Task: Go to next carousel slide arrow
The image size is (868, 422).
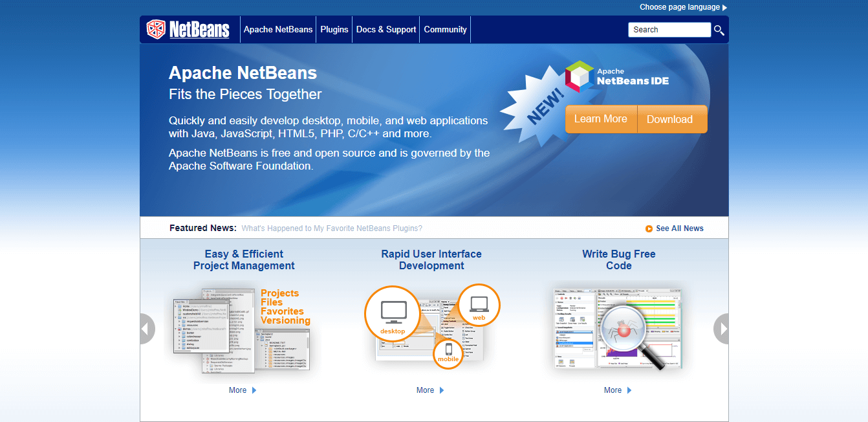Action: [721, 329]
